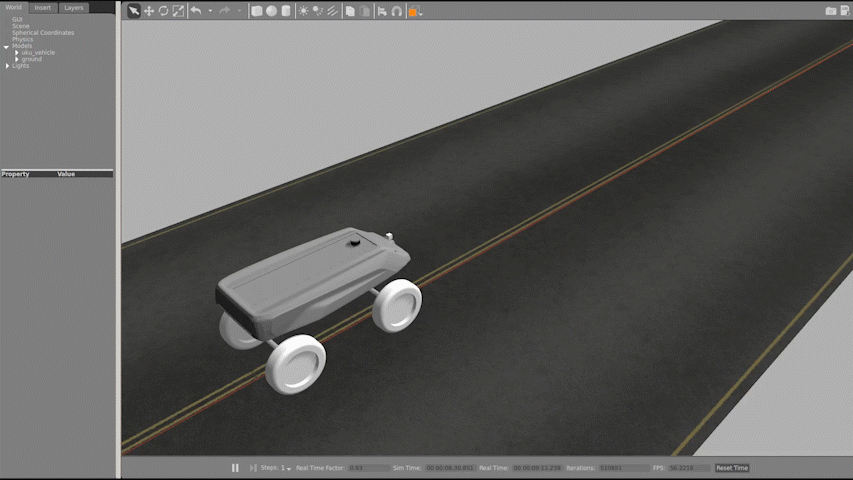Switch to the Layers tab
This screenshot has height=480, width=853.
click(74, 7)
